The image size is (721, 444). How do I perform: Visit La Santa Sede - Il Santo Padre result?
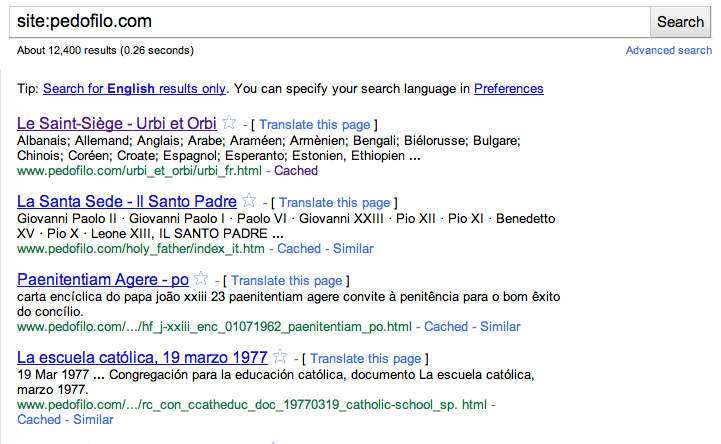(127, 202)
